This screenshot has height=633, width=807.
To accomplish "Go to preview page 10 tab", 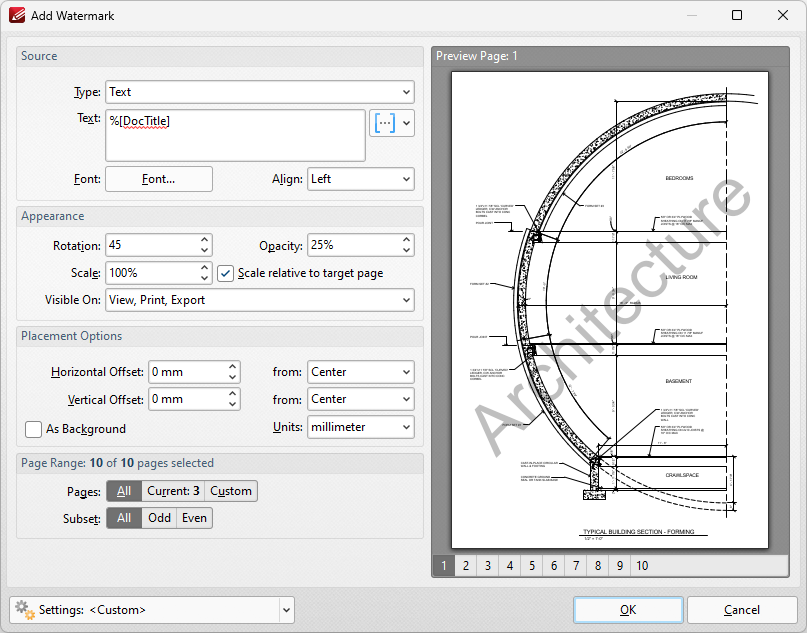I will point(641,566).
